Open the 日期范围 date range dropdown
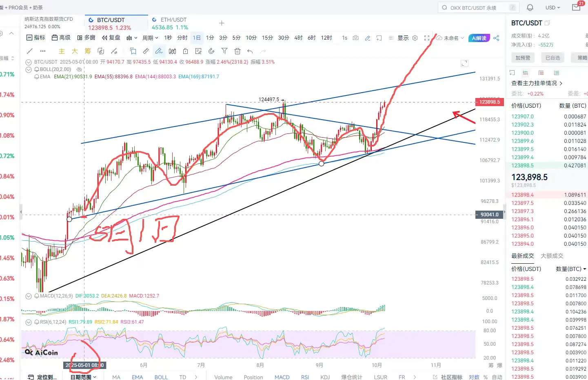 tap(83, 377)
